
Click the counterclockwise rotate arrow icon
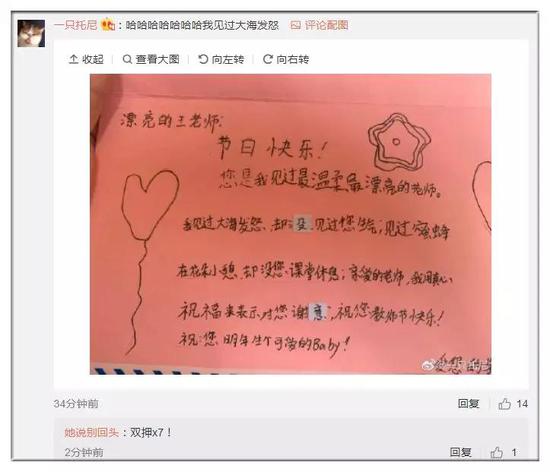point(203,59)
